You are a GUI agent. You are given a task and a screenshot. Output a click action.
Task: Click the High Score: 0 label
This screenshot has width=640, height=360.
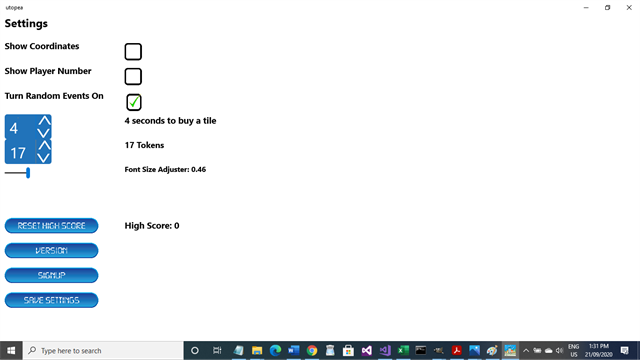pyautogui.click(x=152, y=226)
